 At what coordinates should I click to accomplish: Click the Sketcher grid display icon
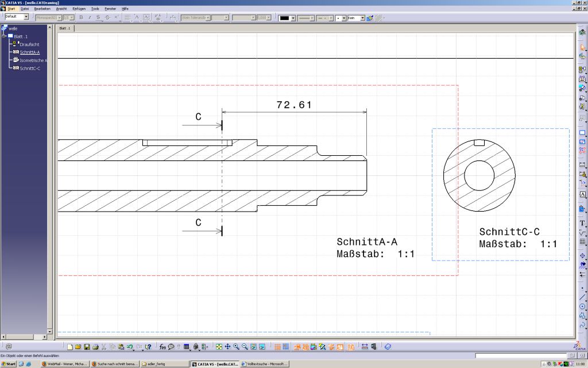pyautogui.click(x=277, y=347)
